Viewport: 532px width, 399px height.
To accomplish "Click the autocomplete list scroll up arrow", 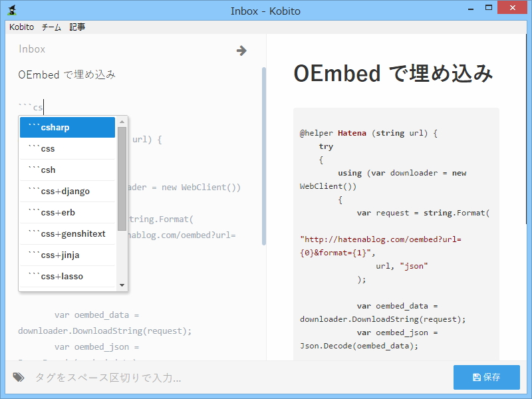I will pyautogui.click(x=122, y=122).
